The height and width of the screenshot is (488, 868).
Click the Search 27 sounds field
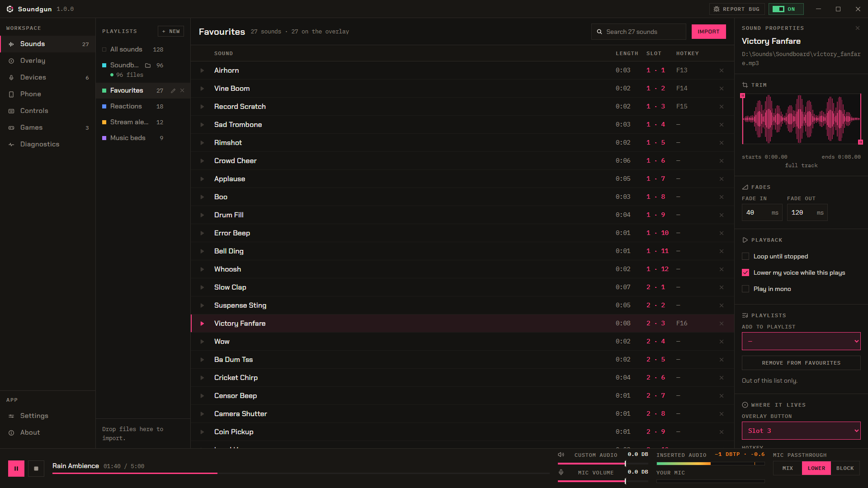coord(639,32)
